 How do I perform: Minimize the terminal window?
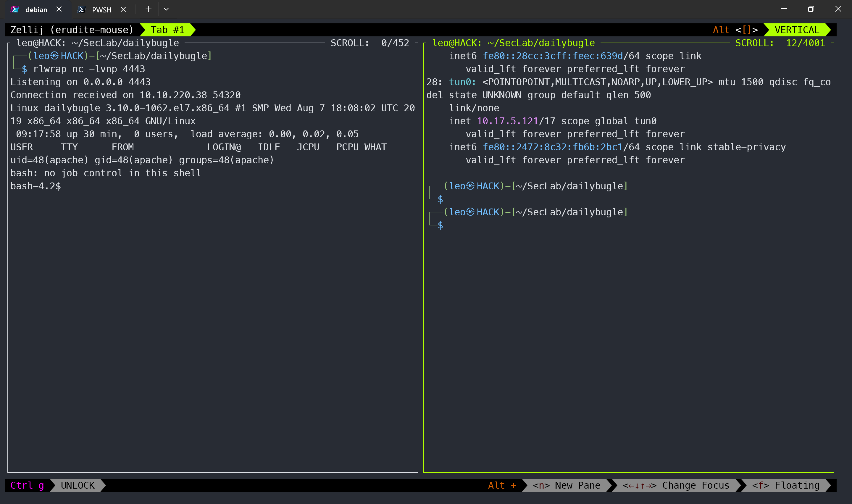coord(784,9)
